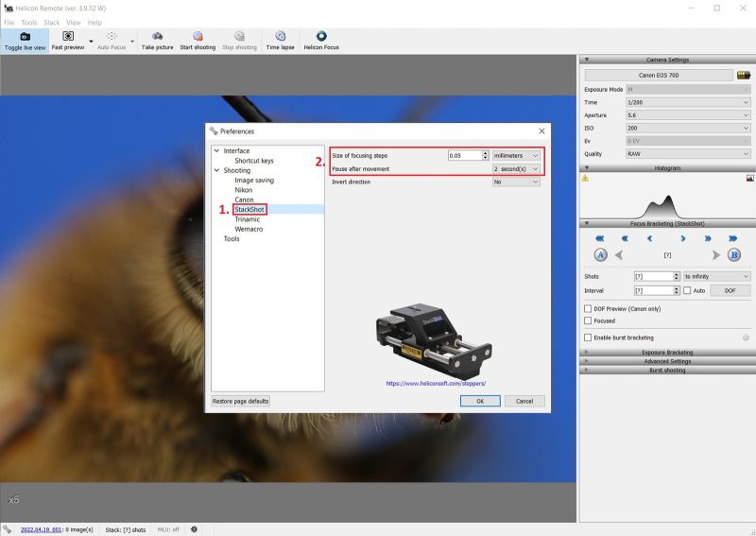Launch Helicon Focus from toolbar
Image resolution: width=756 pixels, height=536 pixels.
coord(321,41)
